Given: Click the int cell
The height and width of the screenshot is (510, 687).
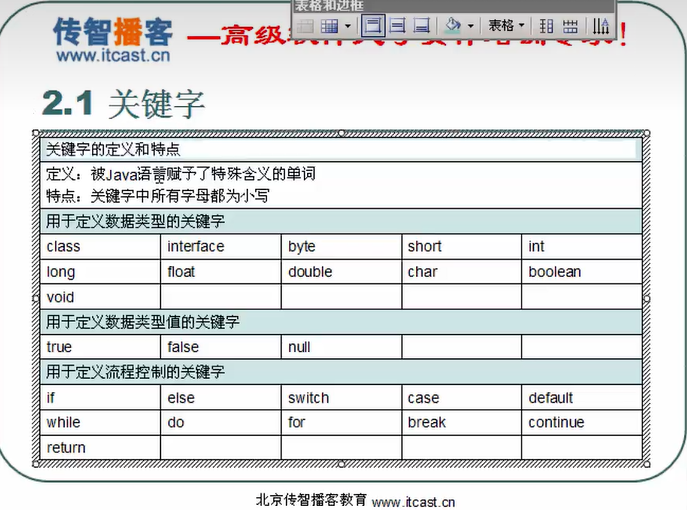Looking at the screenshot, I should coord(582,246).
